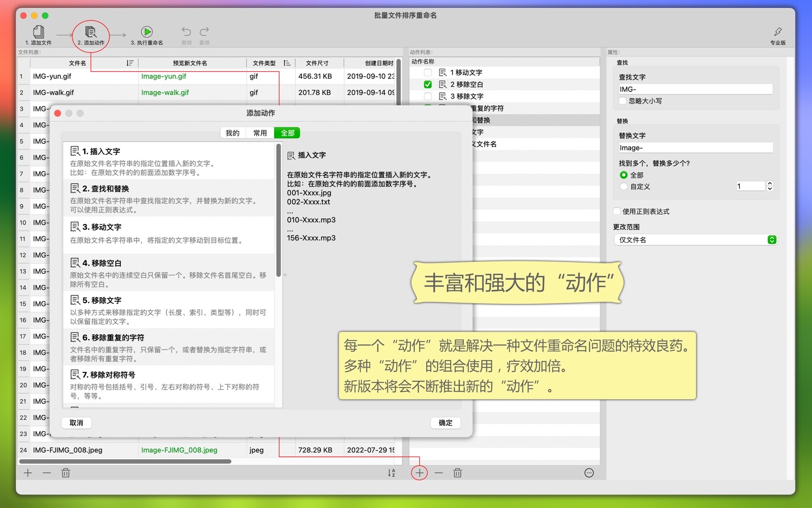The width and height of the screenshot is (812, 508).
Task: Click into the 查找文字 input field
Action: (x=695, y=89)
